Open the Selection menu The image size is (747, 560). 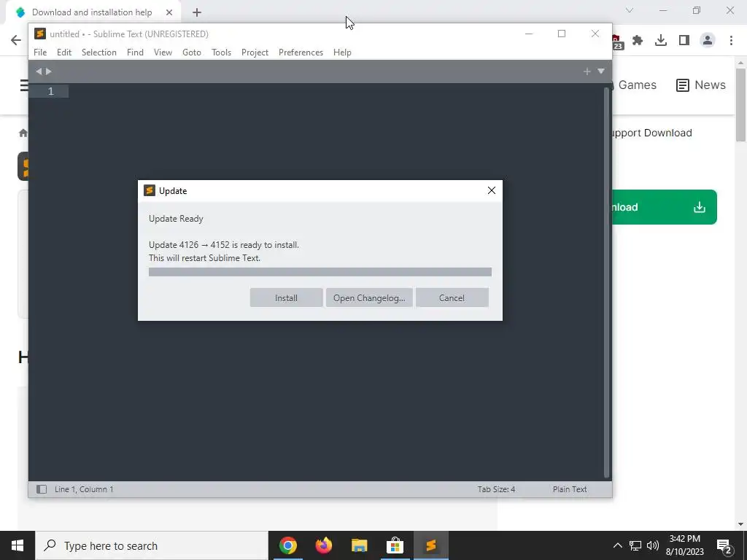(99, 52)
